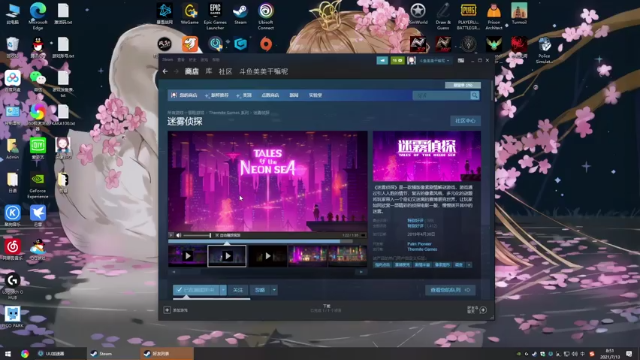Viewport: 640px width, 360px height.
Task: Go back with the Steam back arrow
Action: pos(165,71)
